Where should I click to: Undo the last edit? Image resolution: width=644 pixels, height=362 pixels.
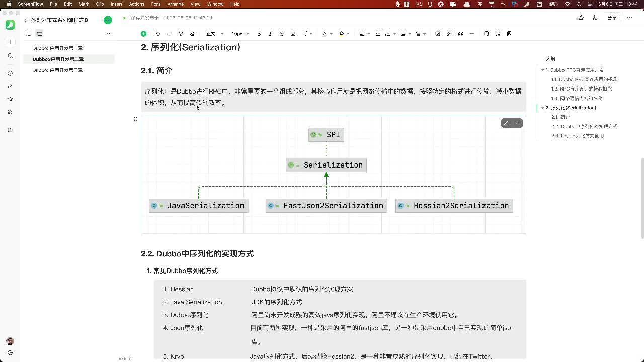point(158,34)
